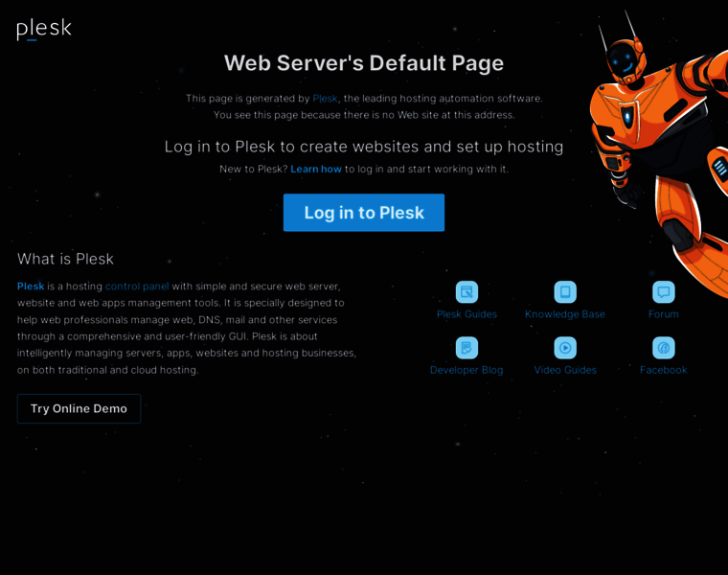
Task: Click the Try Online Demo button
Action: 79,408
